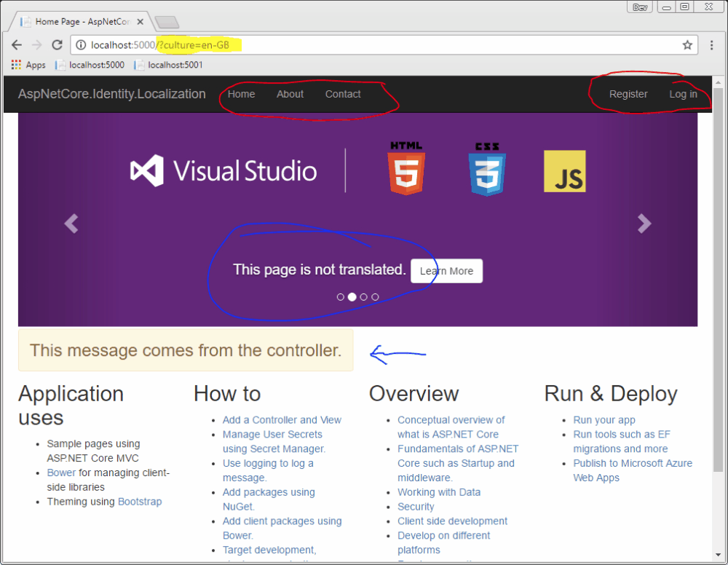The width and height of the screenshot is (728, 565).
Task: Bookmark this page with the star icon
Action: point(687,44)
